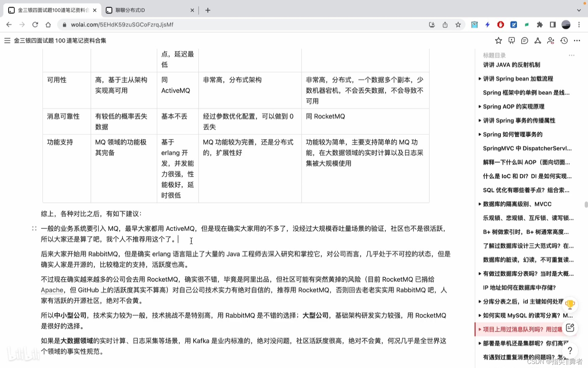Viewport: 588px width, 368px height.
Task: Open the Apache hyperlink in the paragraph
Action: coord(52,290)
